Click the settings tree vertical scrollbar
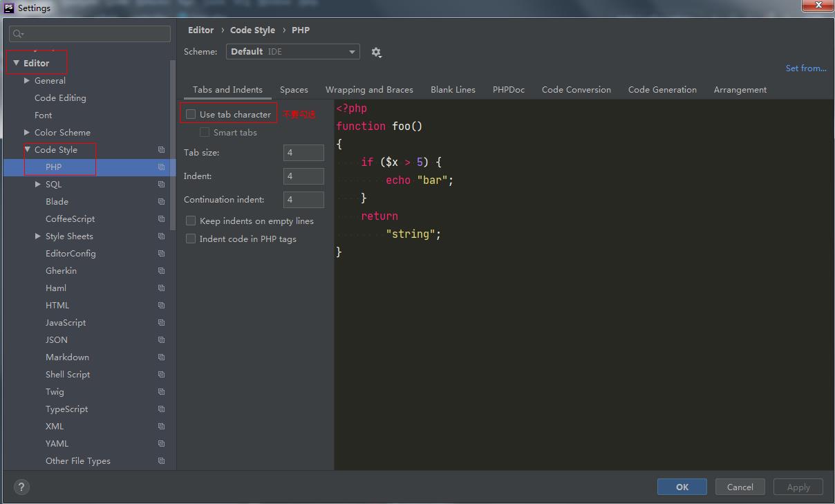835x504 pixels. (173, 145)
